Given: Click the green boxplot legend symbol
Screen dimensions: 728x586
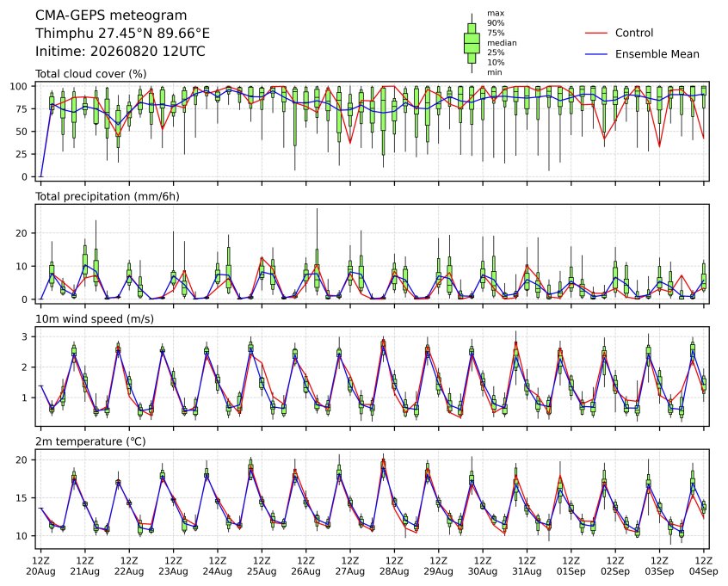Looking at the screenshot, I should [x=472, y=43].
